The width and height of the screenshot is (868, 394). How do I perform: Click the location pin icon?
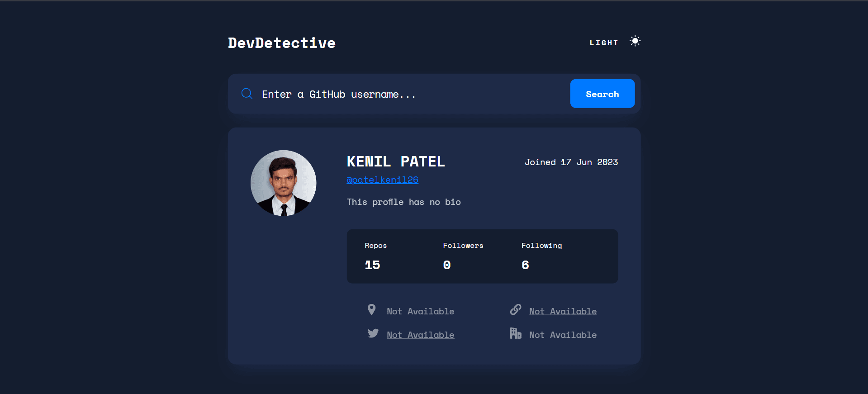point(371,309)
